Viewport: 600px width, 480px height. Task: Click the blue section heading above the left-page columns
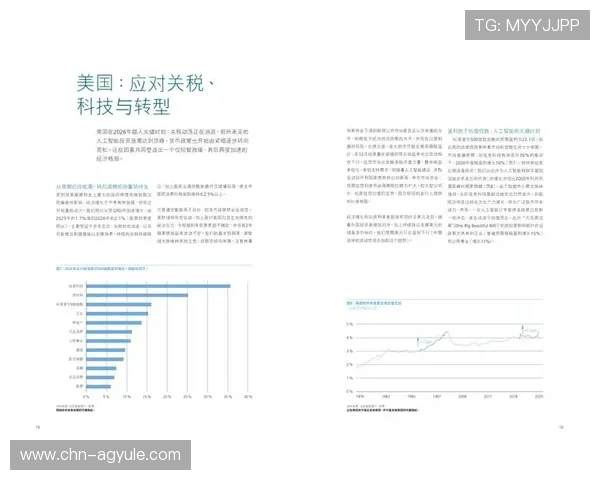(x=102, y=186)
